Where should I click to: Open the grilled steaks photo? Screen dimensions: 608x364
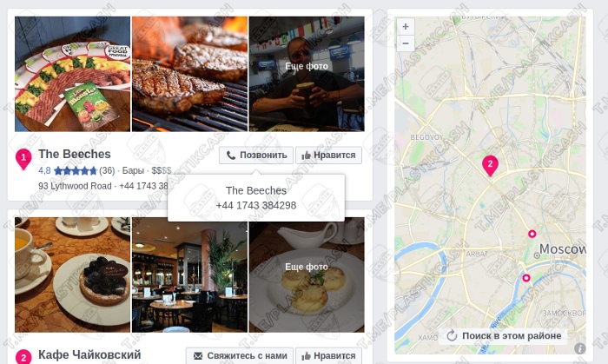189,74
